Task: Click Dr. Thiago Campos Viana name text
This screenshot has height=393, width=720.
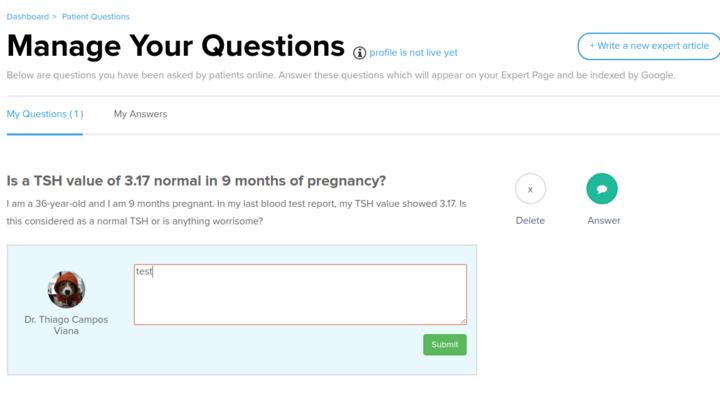Action: (x=66, y=325)
